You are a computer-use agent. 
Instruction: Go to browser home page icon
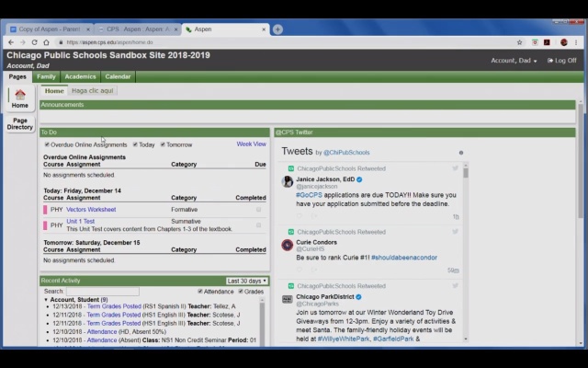[x=46, y=42]
